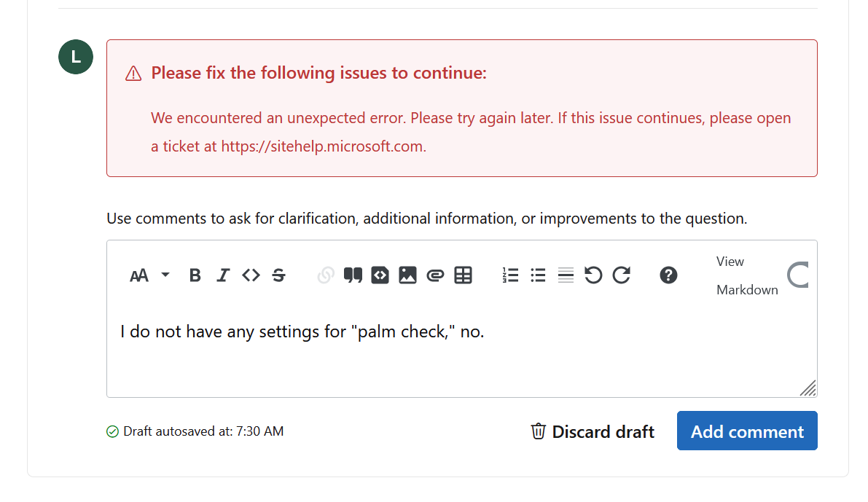
Task: Apply strikethrough formatting
Action: click(279, 275)
